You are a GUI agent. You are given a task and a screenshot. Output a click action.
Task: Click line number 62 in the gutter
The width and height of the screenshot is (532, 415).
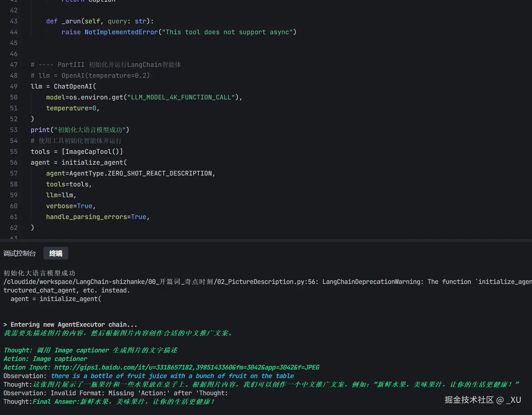[x=14, y=228]
